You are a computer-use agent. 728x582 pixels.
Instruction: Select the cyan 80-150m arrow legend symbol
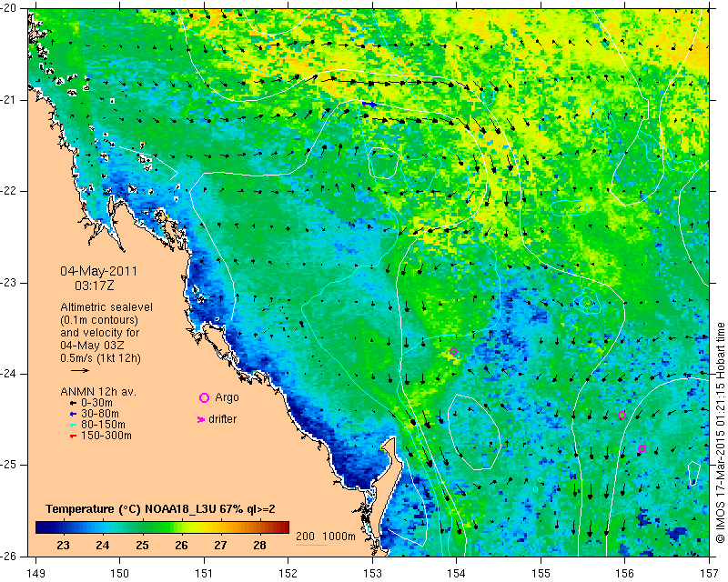73,425
